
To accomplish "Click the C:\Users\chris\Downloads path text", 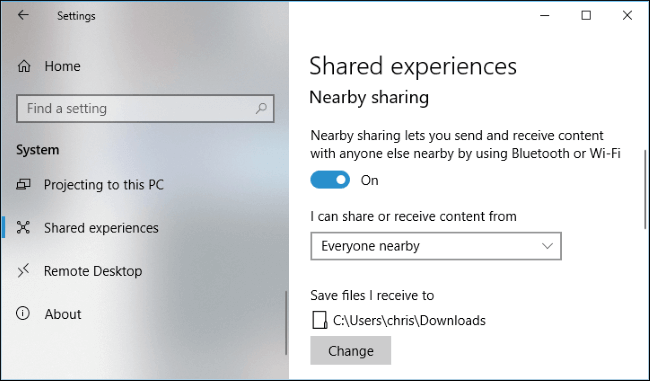I will tap(409, 320).
